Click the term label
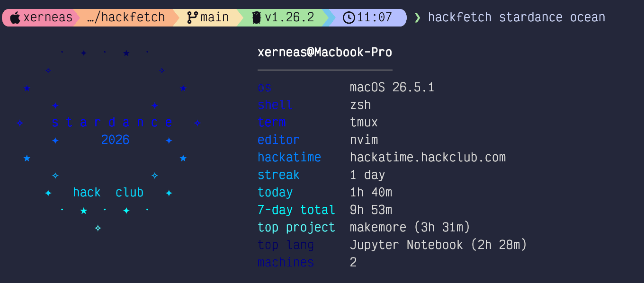Screen dimensions: 644x283 [272, 123]
